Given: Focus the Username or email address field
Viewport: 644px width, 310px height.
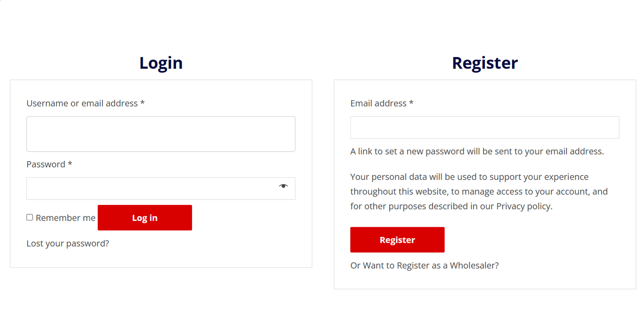Looking at the screenshot, I should coord(160,134).
